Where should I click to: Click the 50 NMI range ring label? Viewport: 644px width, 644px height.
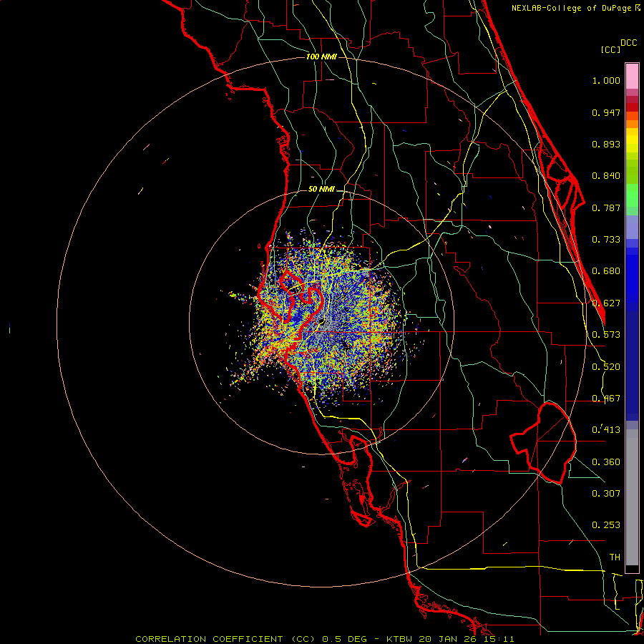[321, 189]
